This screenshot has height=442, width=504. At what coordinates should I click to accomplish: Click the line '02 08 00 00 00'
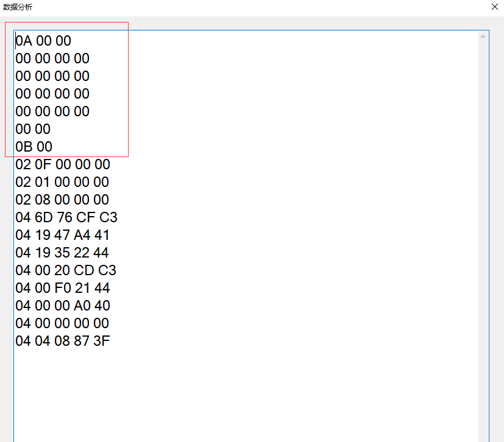[62, 200]
